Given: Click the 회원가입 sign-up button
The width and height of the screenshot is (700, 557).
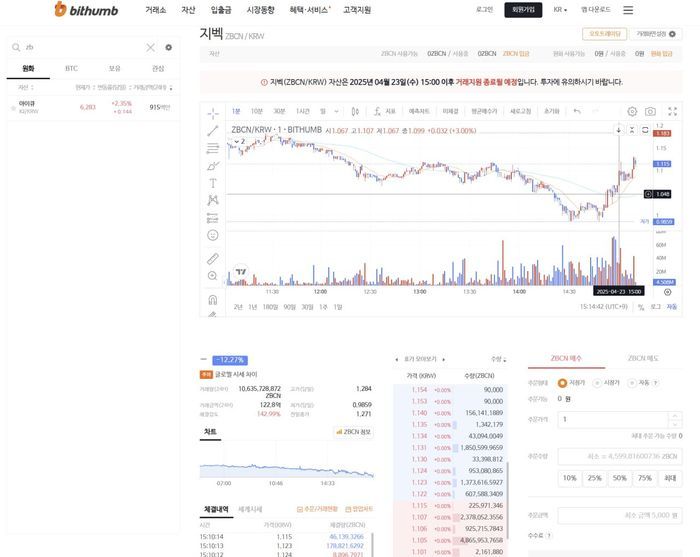Looking at the screenshot, I should (x=523, y=10).
